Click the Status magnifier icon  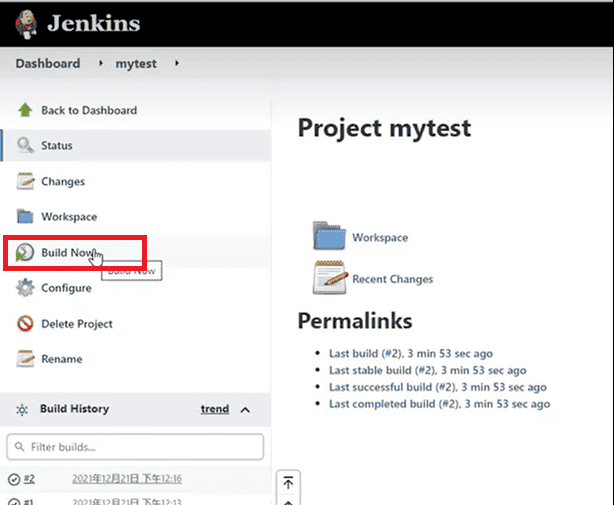pyautogui.click(x=25, y=145)
